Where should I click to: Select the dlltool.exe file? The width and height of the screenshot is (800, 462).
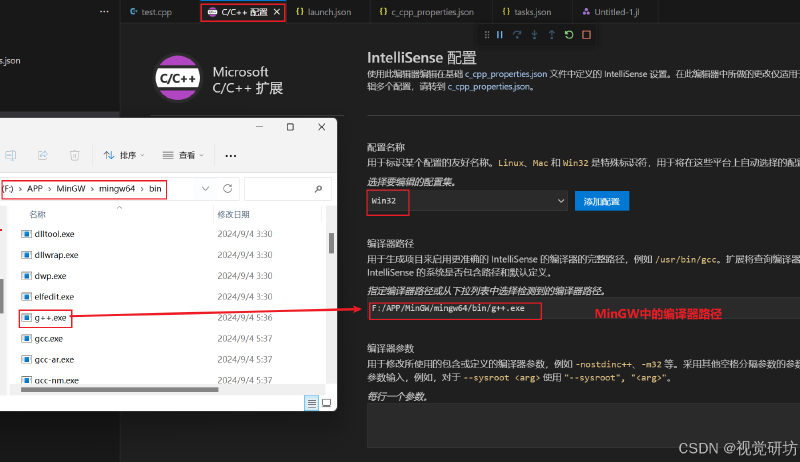[54, 234]
